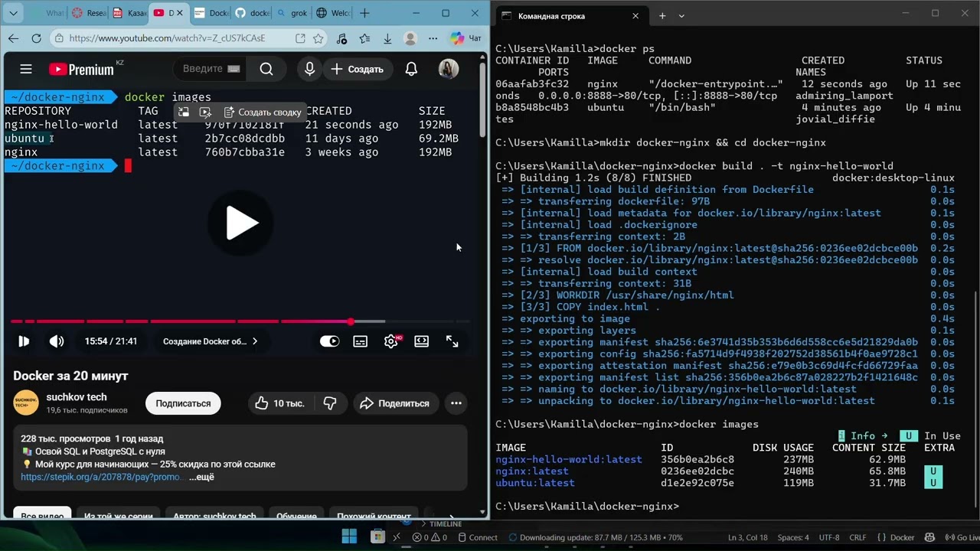Open the large play overlay on video
980x551 pixels.
(241, 223)
